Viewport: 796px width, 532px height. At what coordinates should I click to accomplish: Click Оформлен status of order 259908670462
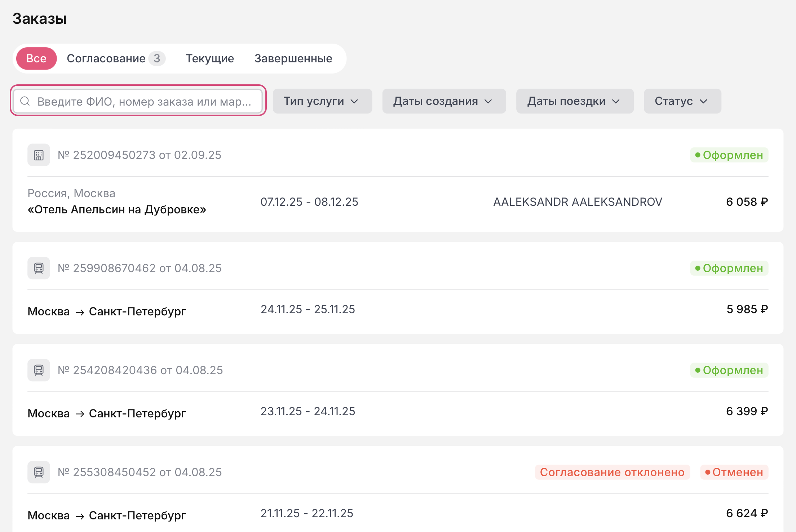coord(729,268)
